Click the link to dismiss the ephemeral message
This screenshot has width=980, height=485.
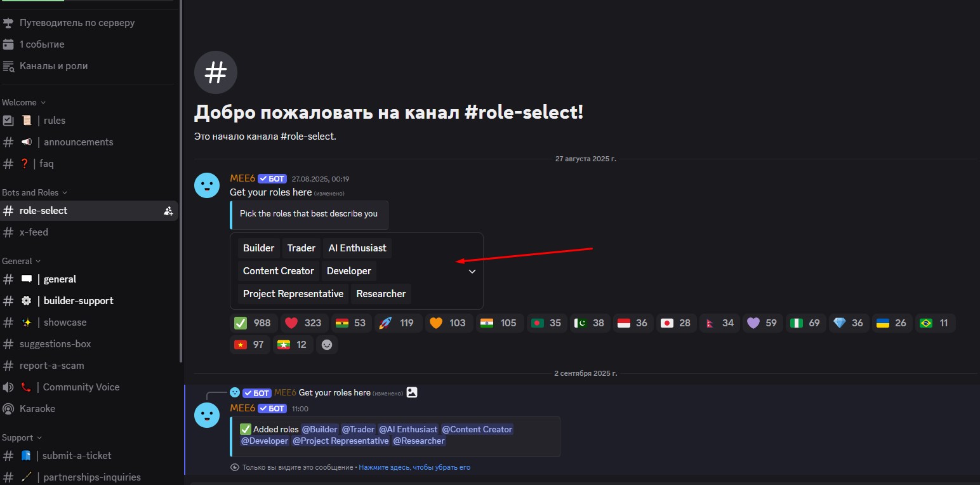414,467
